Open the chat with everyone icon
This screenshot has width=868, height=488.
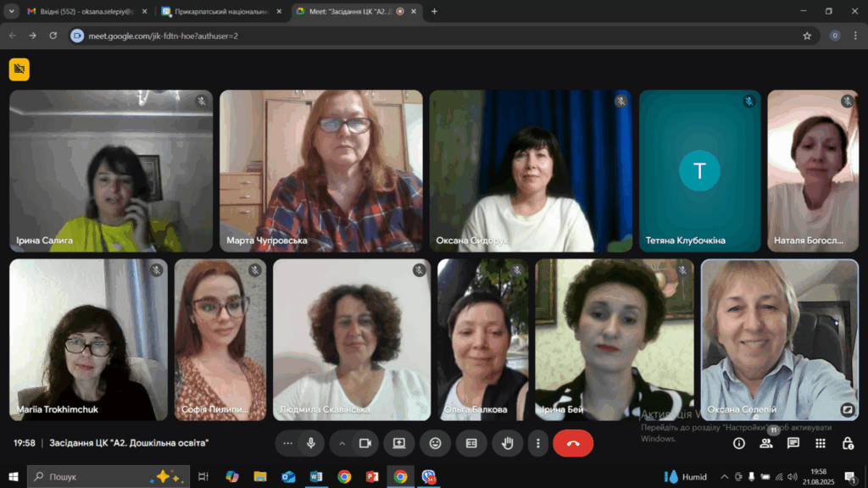point(793,443)
